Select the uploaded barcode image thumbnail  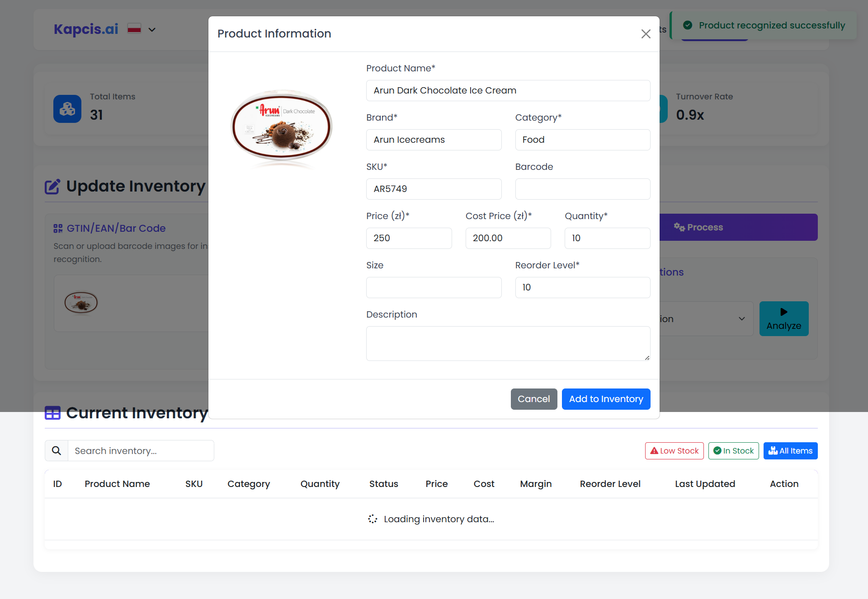81,303
